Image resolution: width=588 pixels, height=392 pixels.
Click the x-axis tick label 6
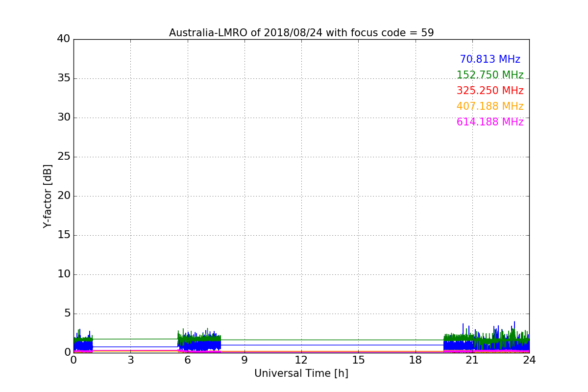pyautogui.click(x=187, y=360)
